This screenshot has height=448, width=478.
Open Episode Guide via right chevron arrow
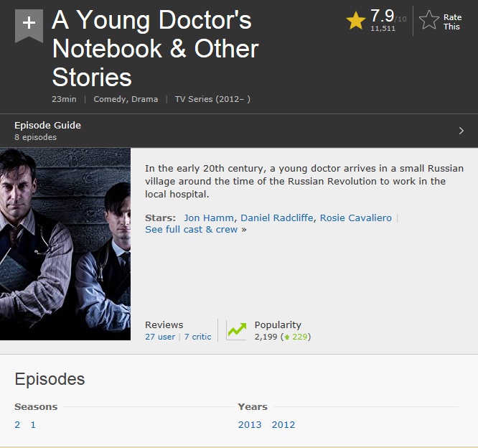461,131
